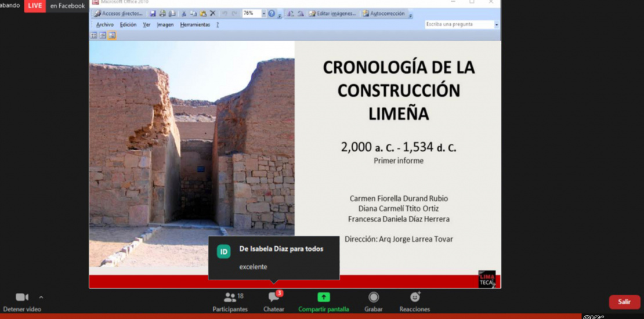Click the Delete X icon

point(212,13)
